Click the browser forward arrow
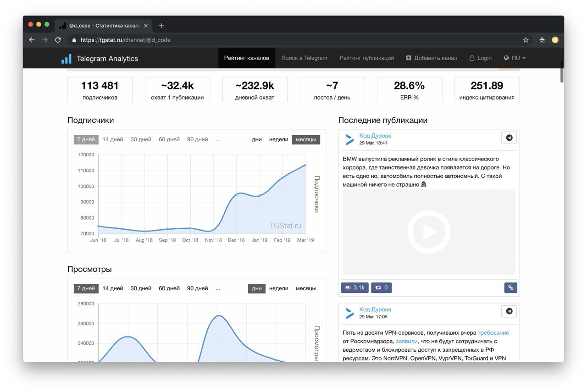 [x=44, y=40]
